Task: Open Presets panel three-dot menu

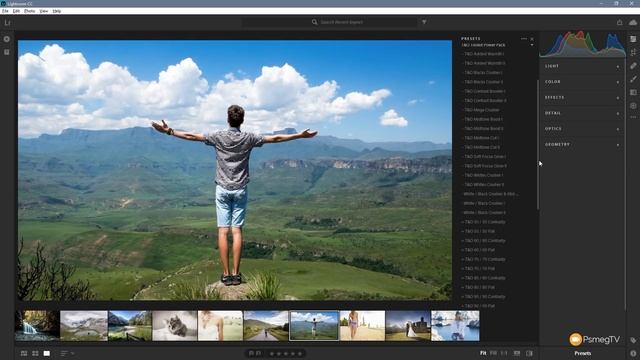Action: click(x=524, y=39)
